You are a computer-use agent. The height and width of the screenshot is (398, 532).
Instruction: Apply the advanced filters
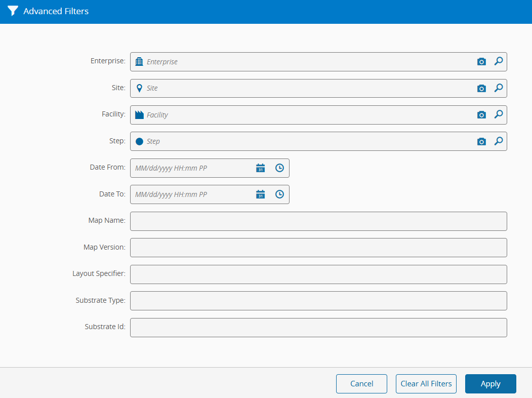(x=490, y=383)
